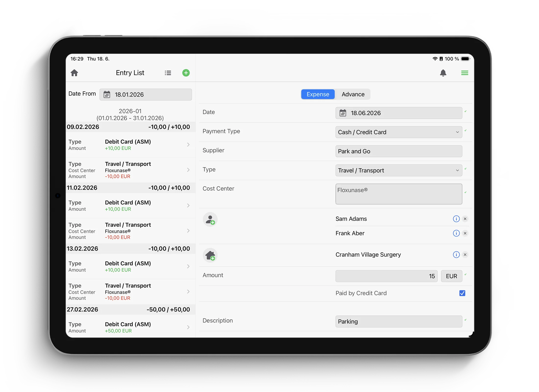Open 11.02.2026 Debit Card entry
This screenshot has height=392, width=539.
tap(130, 206)
